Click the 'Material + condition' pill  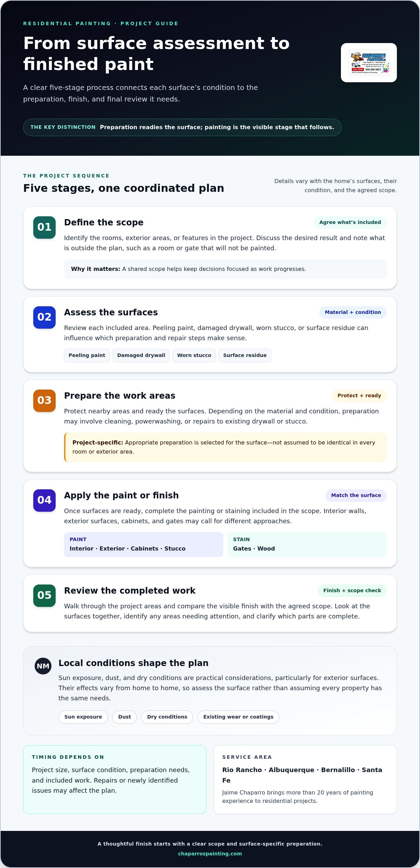pos(353,313)
